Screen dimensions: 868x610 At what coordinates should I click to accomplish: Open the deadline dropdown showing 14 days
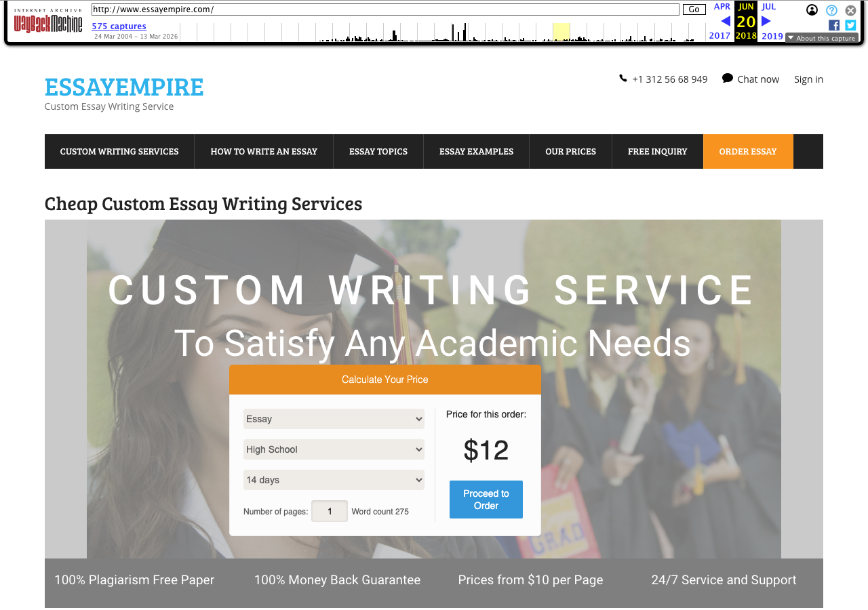334,480
